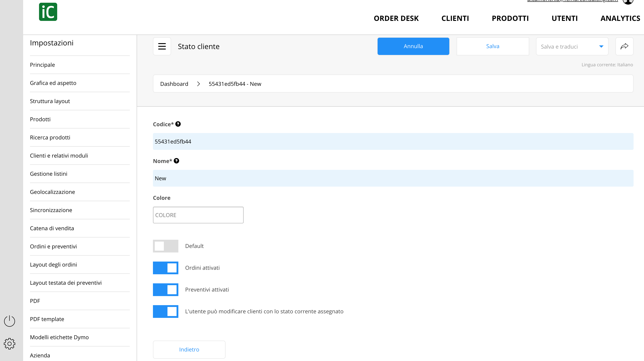
Task: Open the ORDER DESK menu
Action: click(396, 18)
